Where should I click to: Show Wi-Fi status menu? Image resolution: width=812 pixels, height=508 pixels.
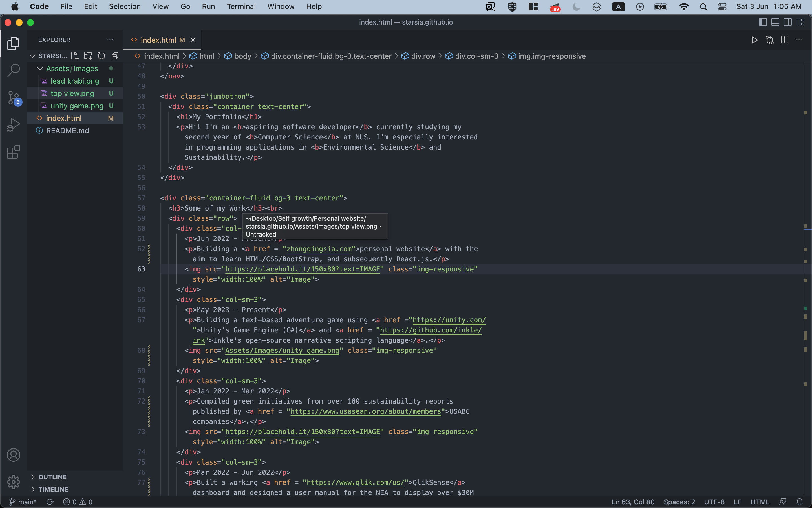point(684,7)
